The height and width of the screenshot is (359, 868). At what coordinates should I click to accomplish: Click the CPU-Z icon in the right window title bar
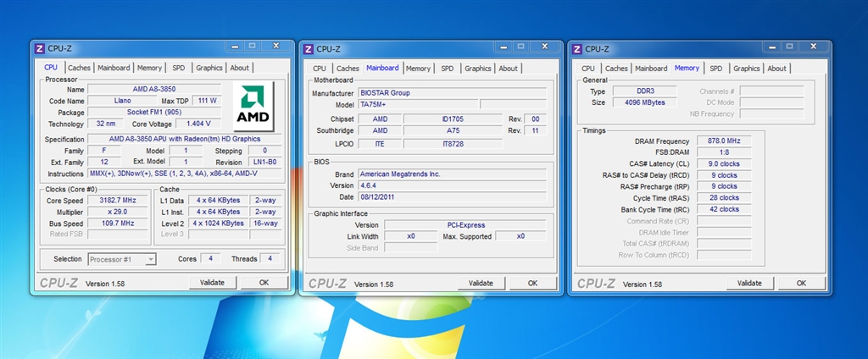pos(577,49)
